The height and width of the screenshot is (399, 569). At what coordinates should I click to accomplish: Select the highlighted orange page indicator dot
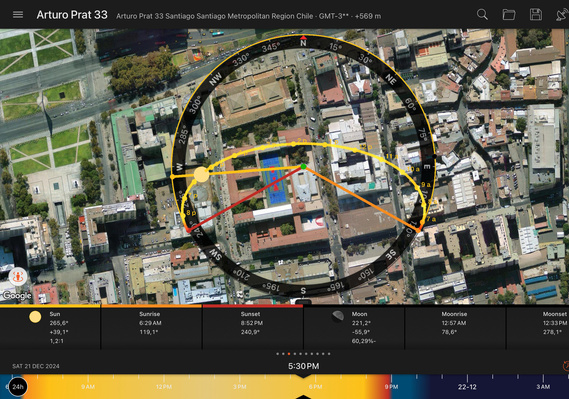[x=289, y=354]
